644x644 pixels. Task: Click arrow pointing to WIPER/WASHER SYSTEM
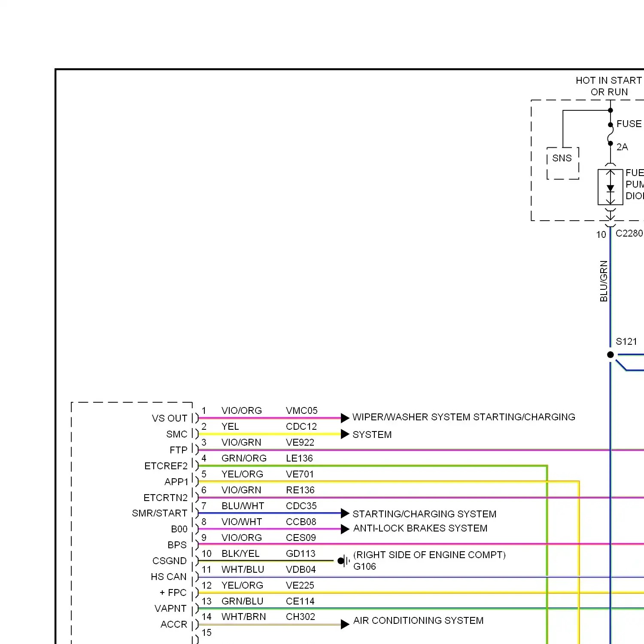tap(345, 418)
